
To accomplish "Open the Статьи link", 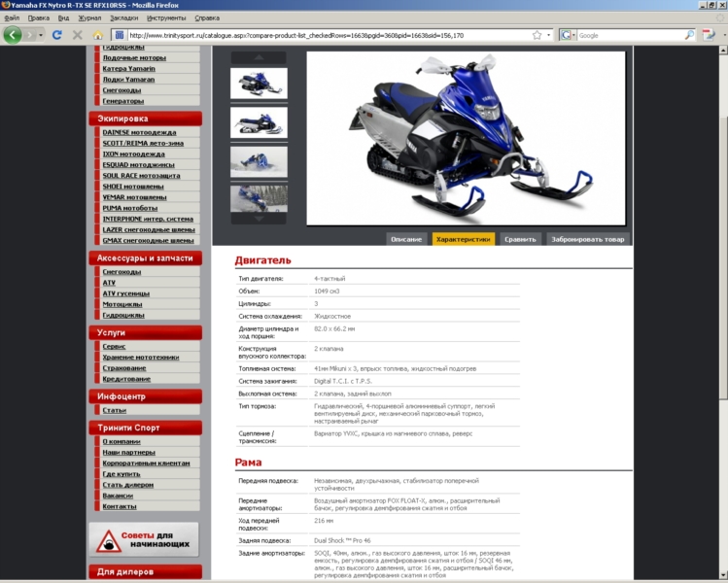I will point(115,410).
